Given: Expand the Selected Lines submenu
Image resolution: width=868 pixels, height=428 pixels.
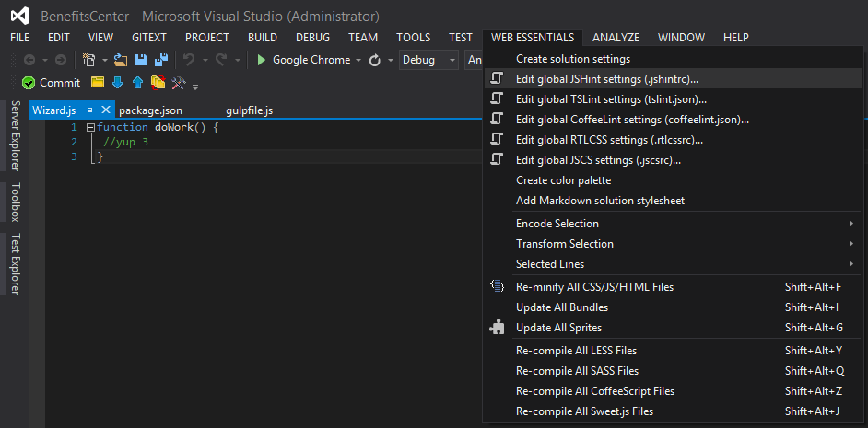Looking at the screenshot, I should 850,264.
